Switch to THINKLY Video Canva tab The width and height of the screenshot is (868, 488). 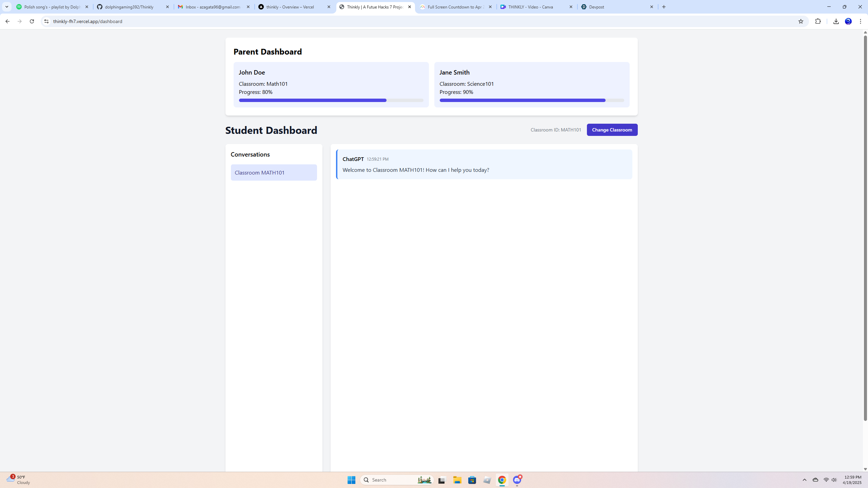[x=532, y=7]
